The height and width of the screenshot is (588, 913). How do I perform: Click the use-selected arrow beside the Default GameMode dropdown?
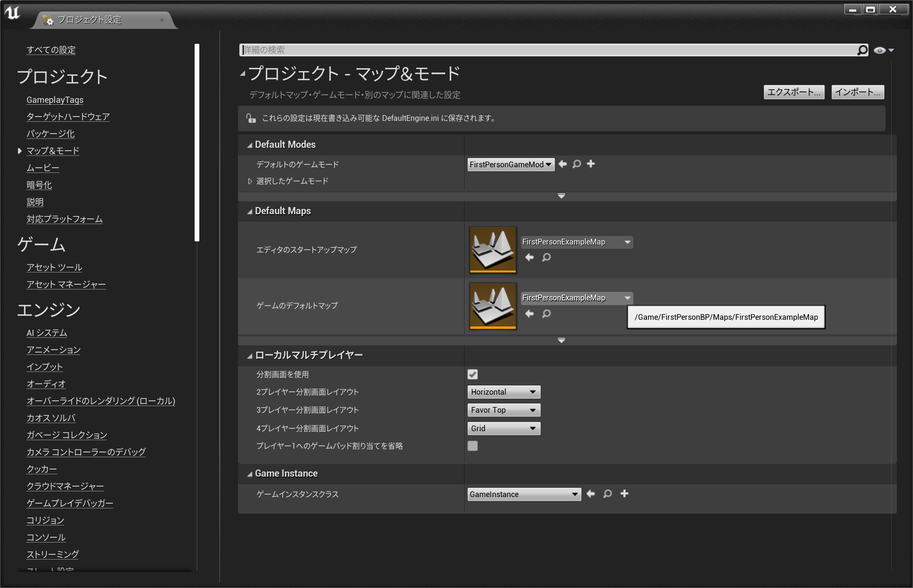coord(563,164)
